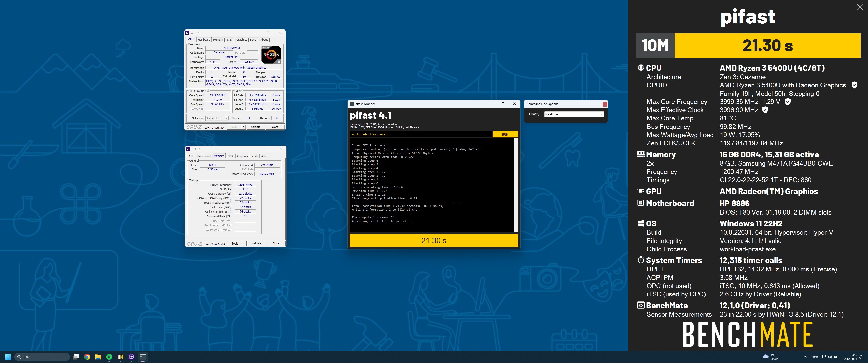This screenshot has width=868, height=363.
Task: Close the BenchMate result panel with X
Action: 860,7
